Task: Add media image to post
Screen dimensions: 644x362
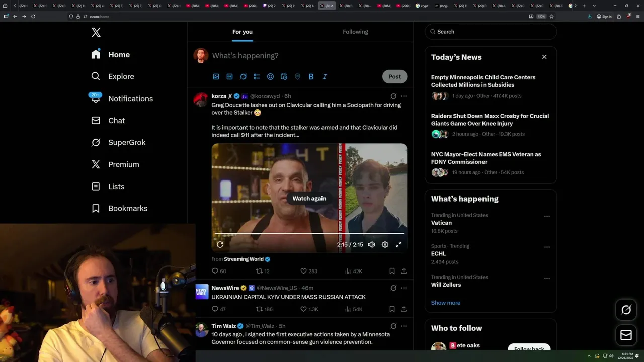Action: 216,77
